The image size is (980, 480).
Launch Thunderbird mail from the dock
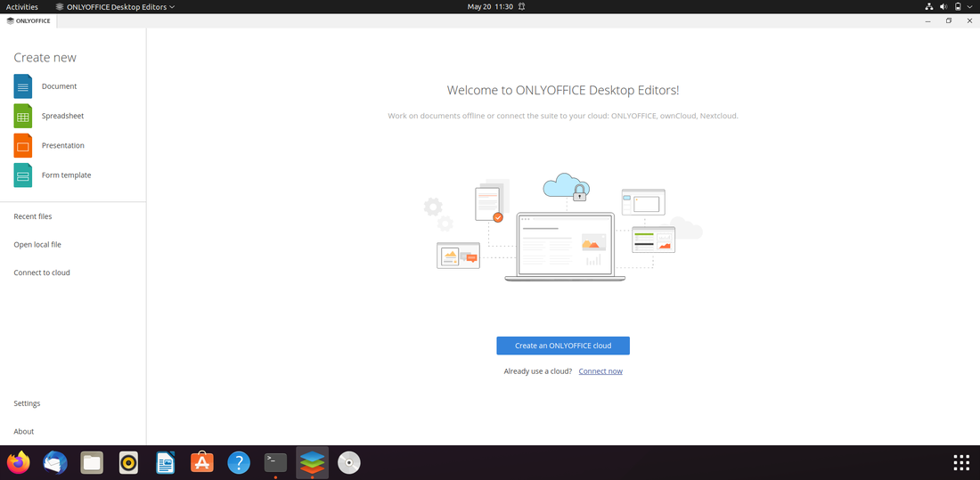tap(55, 462)
